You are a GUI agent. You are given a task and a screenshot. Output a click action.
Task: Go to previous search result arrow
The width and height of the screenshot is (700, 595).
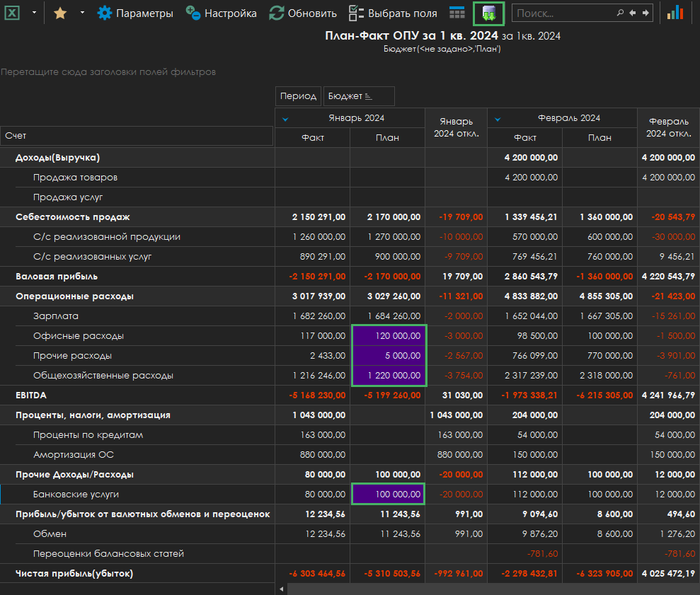pyautogui.click(x=633, y=13)
